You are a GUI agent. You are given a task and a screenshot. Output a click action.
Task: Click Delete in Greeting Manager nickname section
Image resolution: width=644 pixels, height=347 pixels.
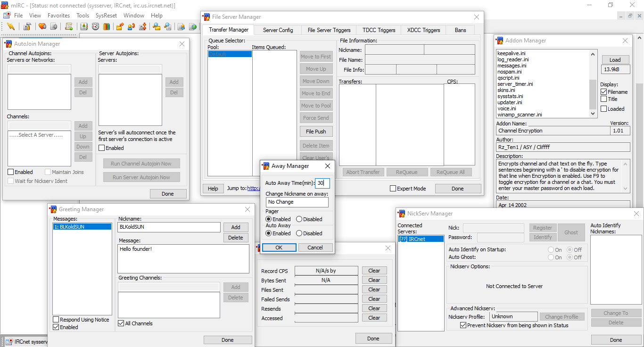pos(236,238)
